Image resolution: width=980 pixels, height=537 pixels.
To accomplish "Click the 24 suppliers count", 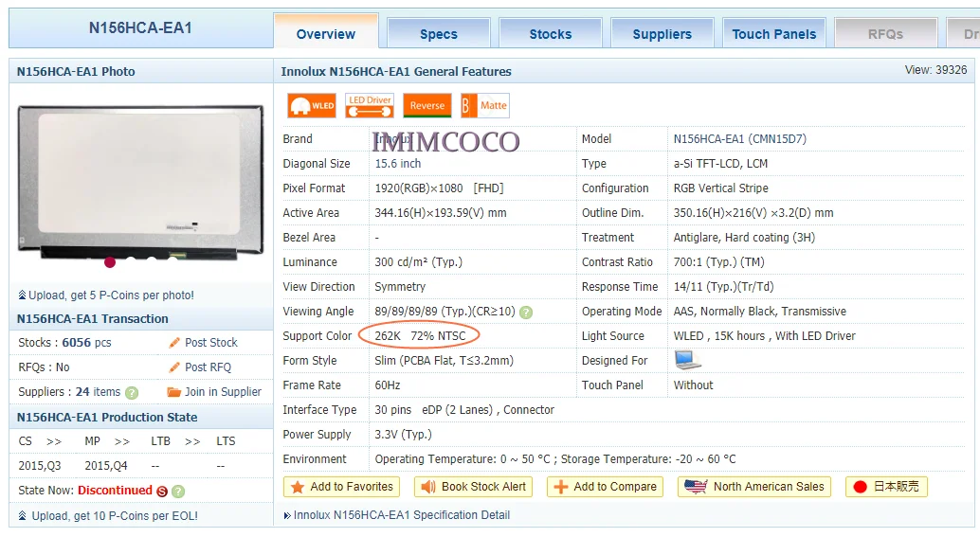I will point(82,392).
